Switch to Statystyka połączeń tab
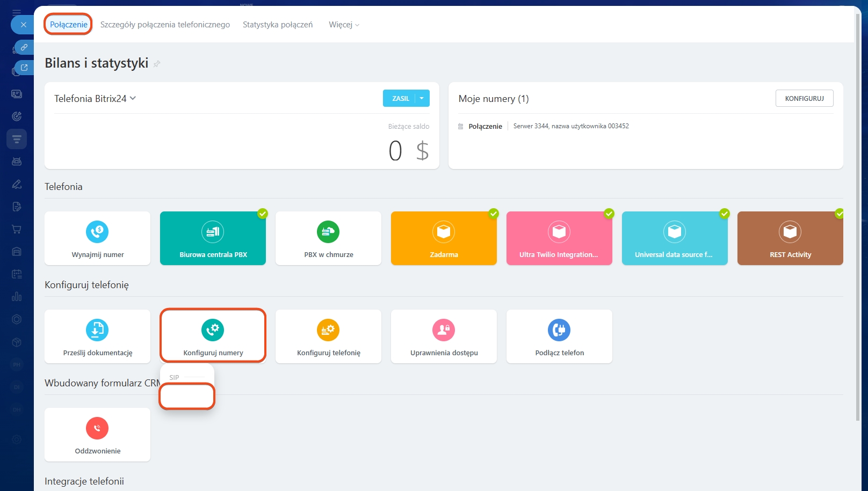The width and height of the screenshot is (868, 491). (277, 25)
